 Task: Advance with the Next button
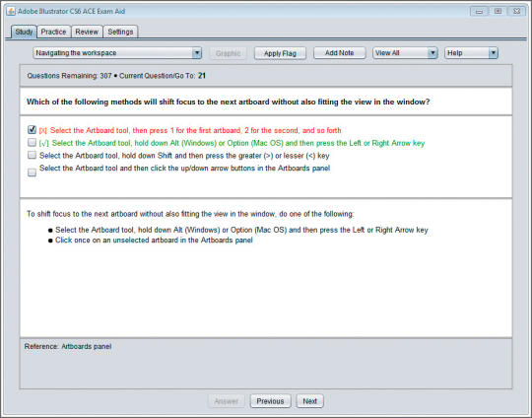309,401
